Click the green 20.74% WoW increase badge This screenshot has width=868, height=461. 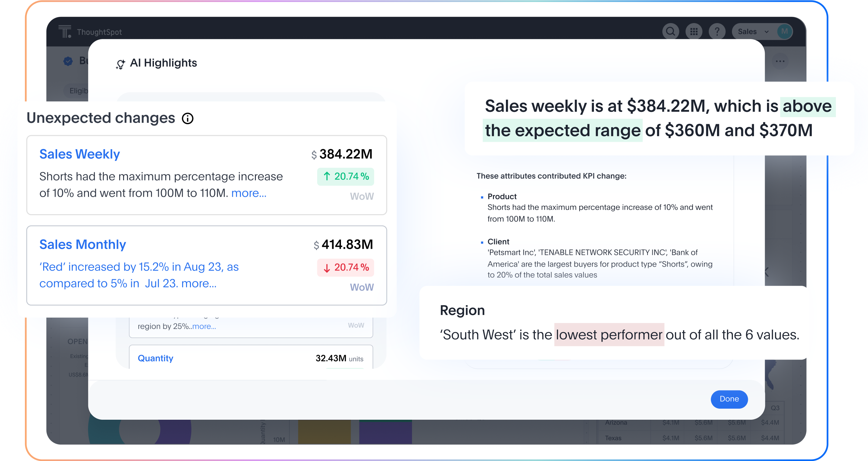[345, 177]
